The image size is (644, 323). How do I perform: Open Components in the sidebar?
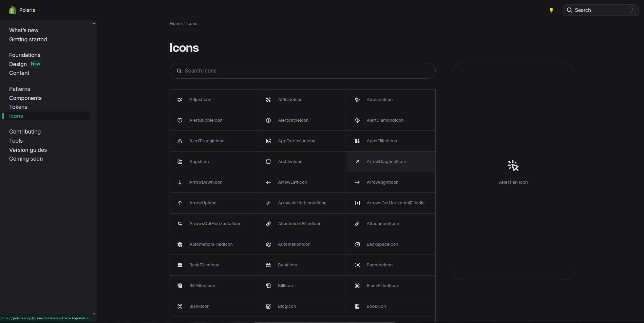point(25,98)
